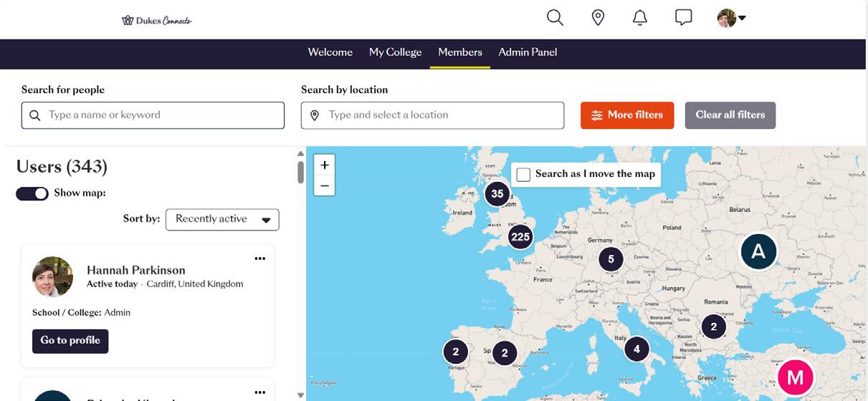Open the 2 members cluster near Romania
The height and width of the screenshot is (401, 868).
[x=713, y=327]
